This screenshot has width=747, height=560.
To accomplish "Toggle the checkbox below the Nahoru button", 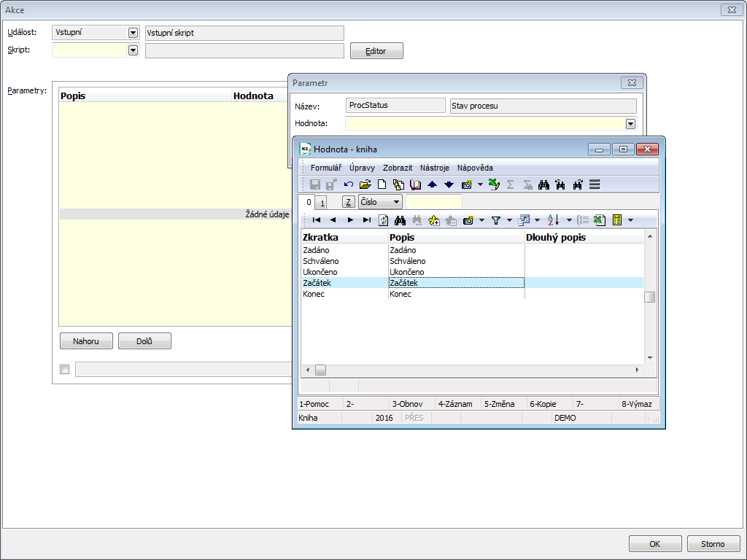I will pyautogui.click(x=64, y=370).
